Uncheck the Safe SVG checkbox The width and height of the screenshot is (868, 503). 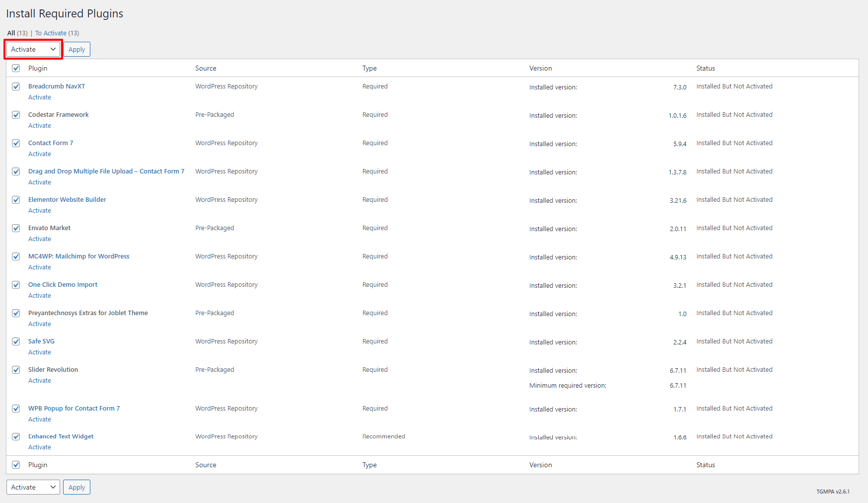(16, 341)
